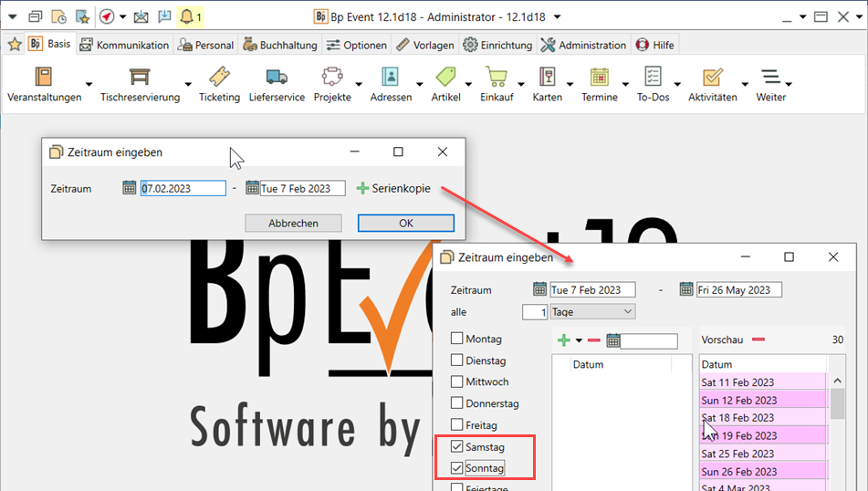The height and width of the screenshot is (491, 868).
Task: Open the Adressen contacts icon
Action: pos(390,77)
